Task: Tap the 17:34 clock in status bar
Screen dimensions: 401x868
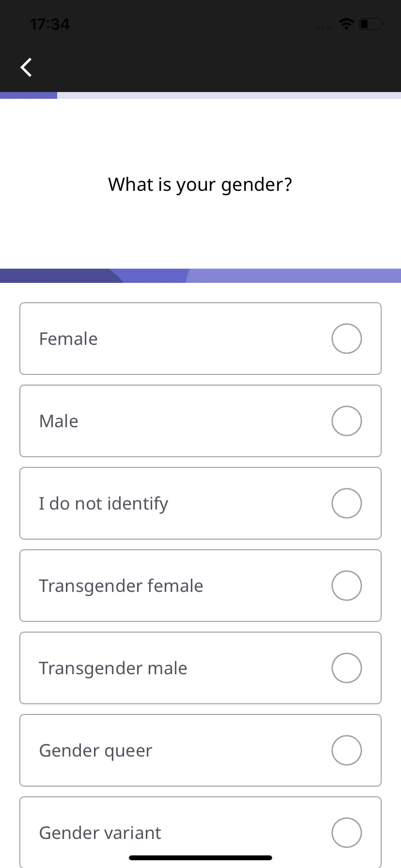Action: (50, 24)
